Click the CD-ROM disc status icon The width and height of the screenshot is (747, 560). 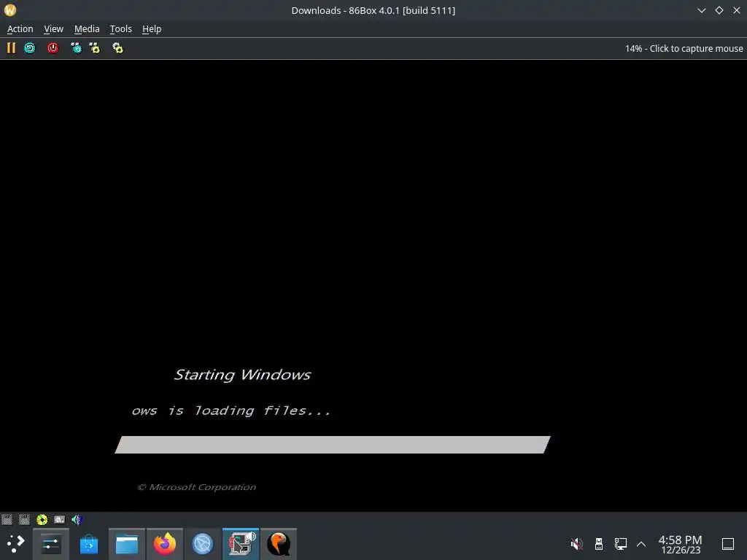pos(42,519)
